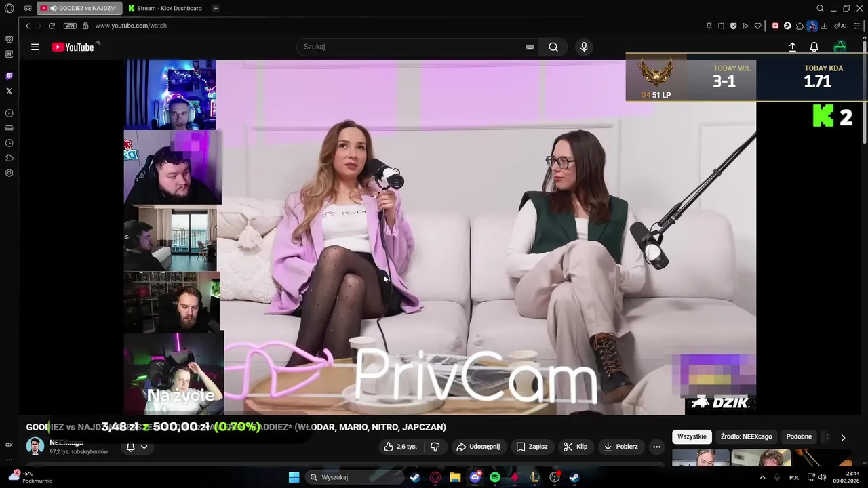This screenshot has width=868, height=488.
Task: Take a snapshot with toolbar icon
Action: [721, 26]
